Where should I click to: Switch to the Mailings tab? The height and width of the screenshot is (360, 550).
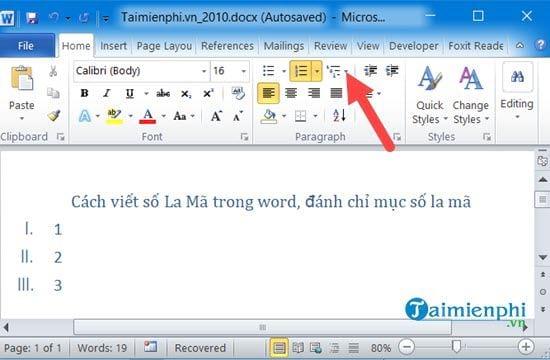tap(283, 46)
